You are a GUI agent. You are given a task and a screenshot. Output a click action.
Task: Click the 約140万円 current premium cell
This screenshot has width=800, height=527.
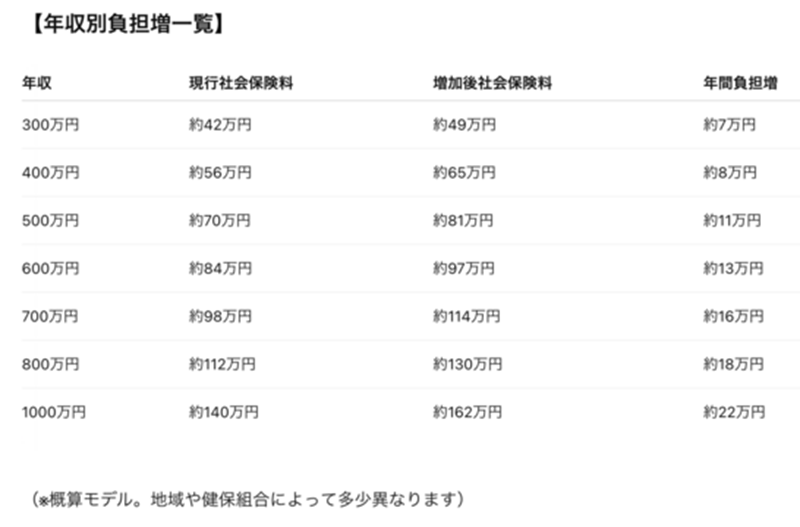pos(224,412)
